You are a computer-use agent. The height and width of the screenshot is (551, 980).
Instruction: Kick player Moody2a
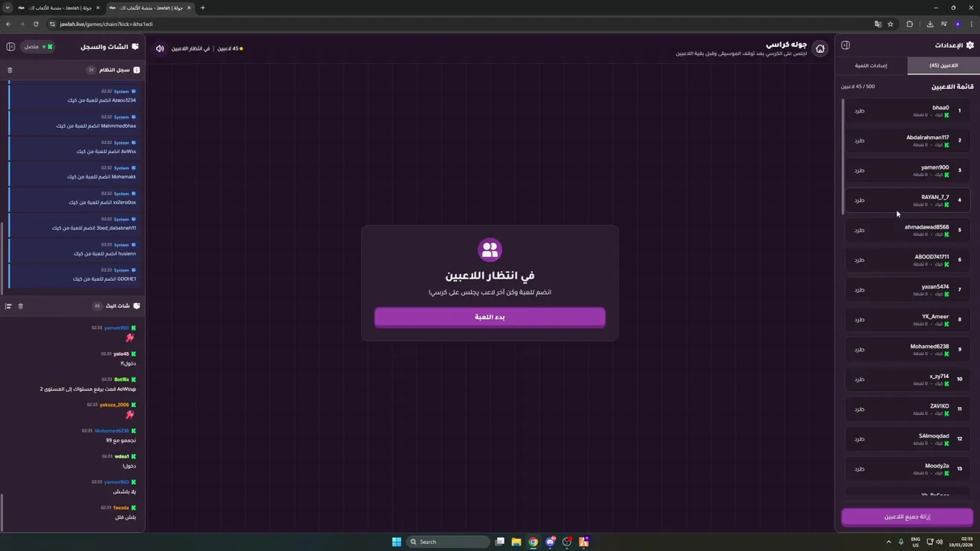click(859, 469)
